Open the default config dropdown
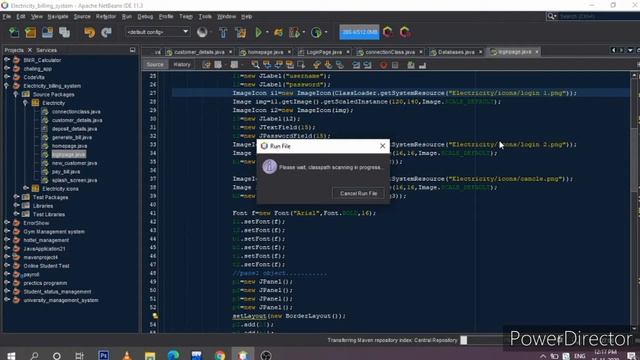The width and height of the screenshot is (640, 360). coord(157,32)
